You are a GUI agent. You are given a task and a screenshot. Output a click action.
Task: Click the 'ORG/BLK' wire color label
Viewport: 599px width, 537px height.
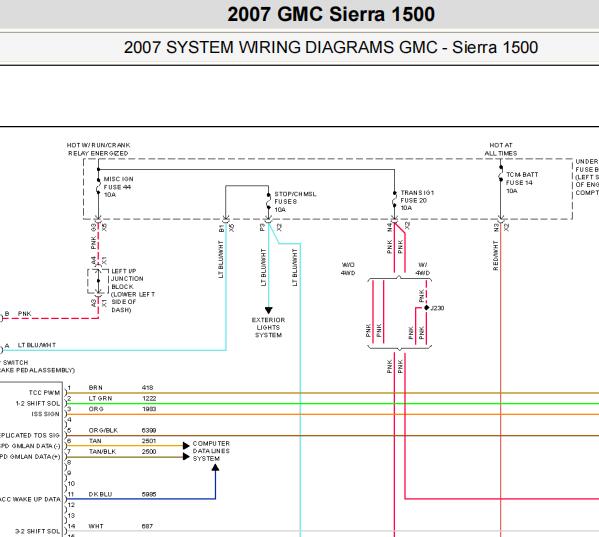pos(104,430)
